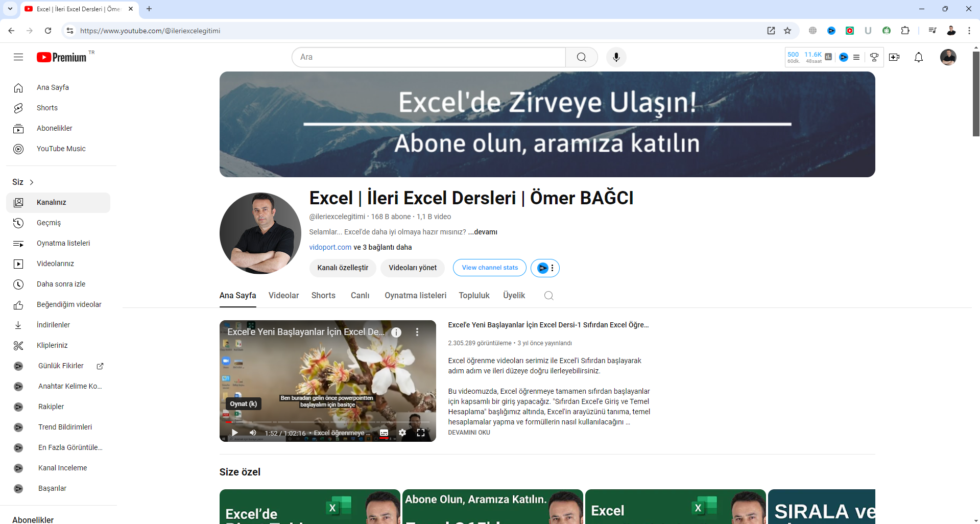980x524 pixels.
Task: Open site information icon in address bar
Action: [70, 31]
